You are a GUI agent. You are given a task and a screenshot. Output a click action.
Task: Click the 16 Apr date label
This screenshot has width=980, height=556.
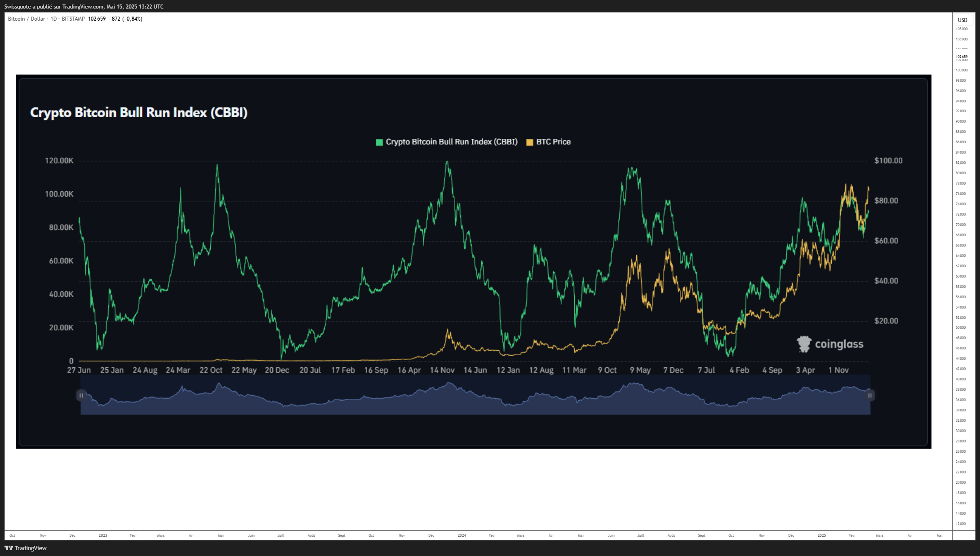pos(409,370)
